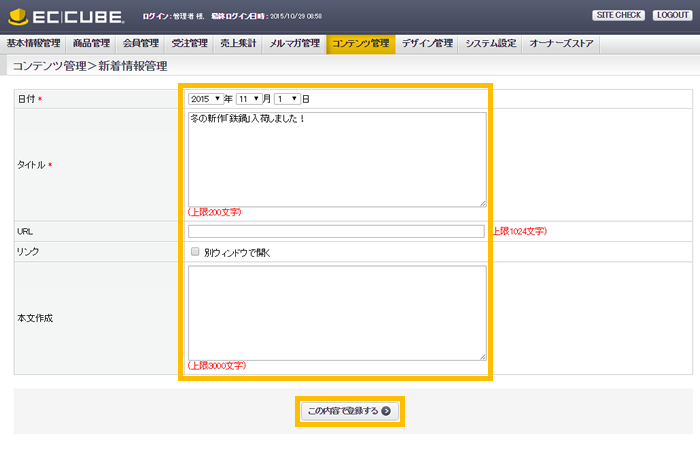700x450 pixels.
Task: Open the 商品管理 menu tab
Action: pyautogui.click(x=91, y=43)
